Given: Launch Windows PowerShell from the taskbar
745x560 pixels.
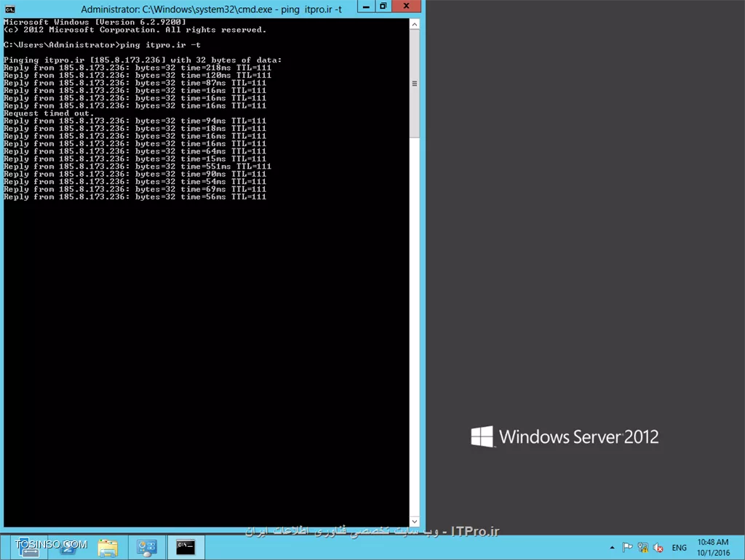Looking at the screenshot, I should point(68,547).
